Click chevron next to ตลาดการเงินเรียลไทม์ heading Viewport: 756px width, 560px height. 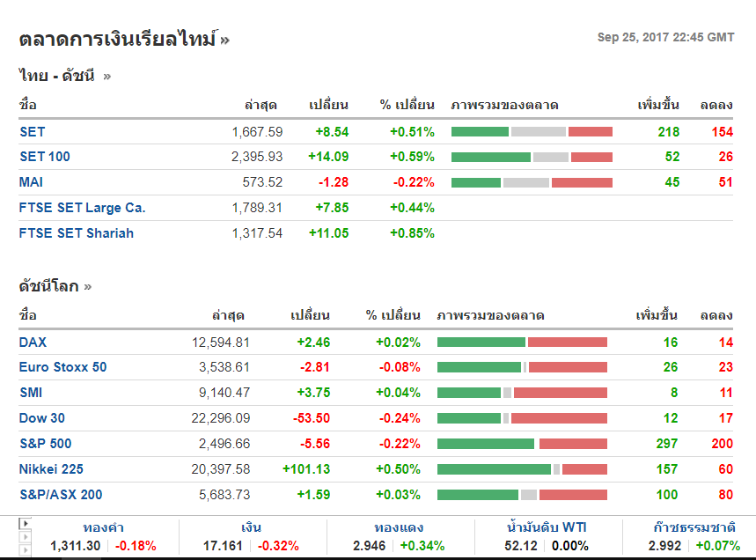pos(225,40)
